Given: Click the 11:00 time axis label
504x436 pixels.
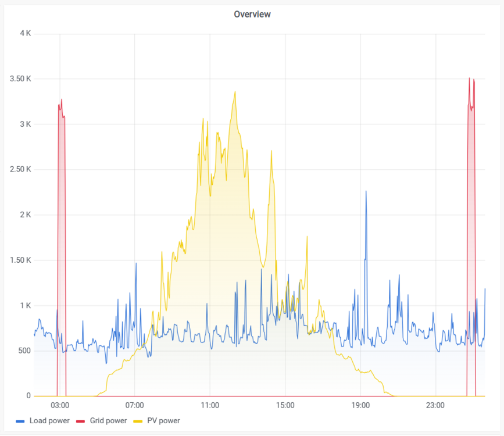Looking at the screenshot, I should coord(210,405).
